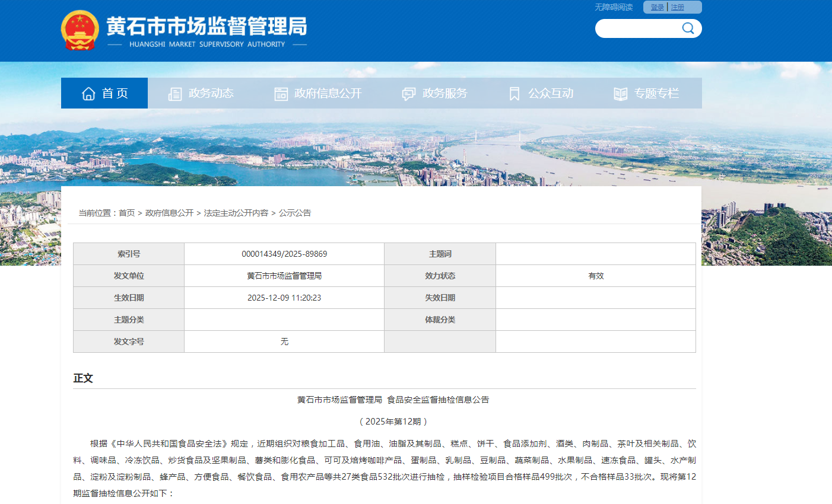Click the 登录 login link

[657, 7]
